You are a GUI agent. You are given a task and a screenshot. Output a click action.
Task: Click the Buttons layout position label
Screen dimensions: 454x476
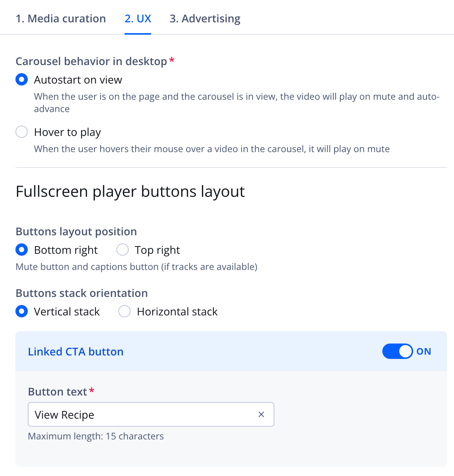(x=76, y=231)
